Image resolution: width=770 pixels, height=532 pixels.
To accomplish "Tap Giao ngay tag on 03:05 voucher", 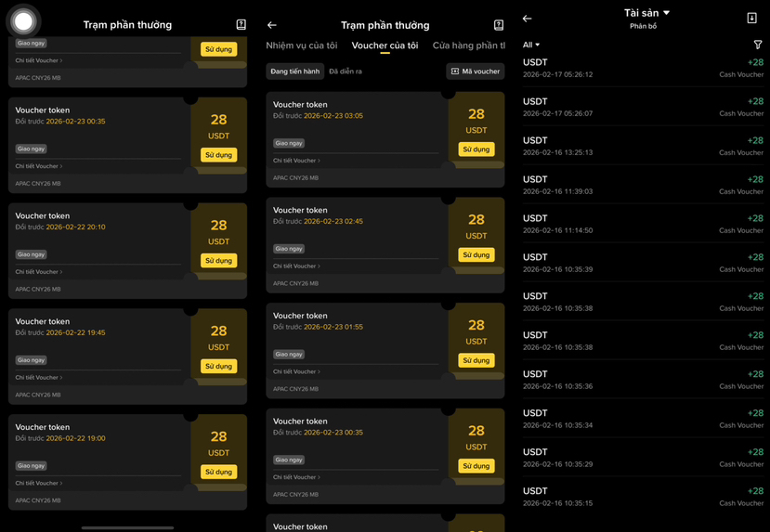I will (289, 143).
